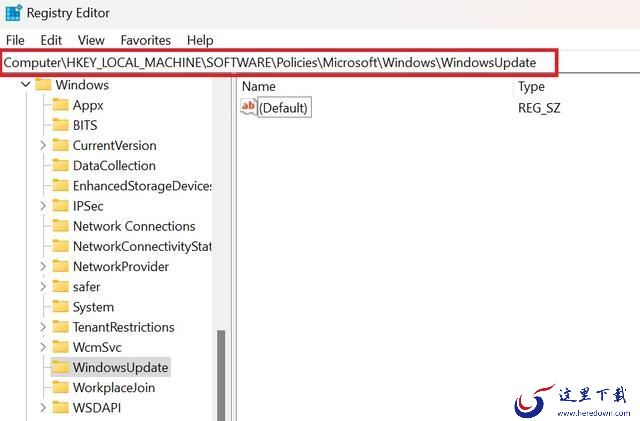The height and width of the screenshot is (421, 640).
Task: Select the Appx key label
Action: 88,105
